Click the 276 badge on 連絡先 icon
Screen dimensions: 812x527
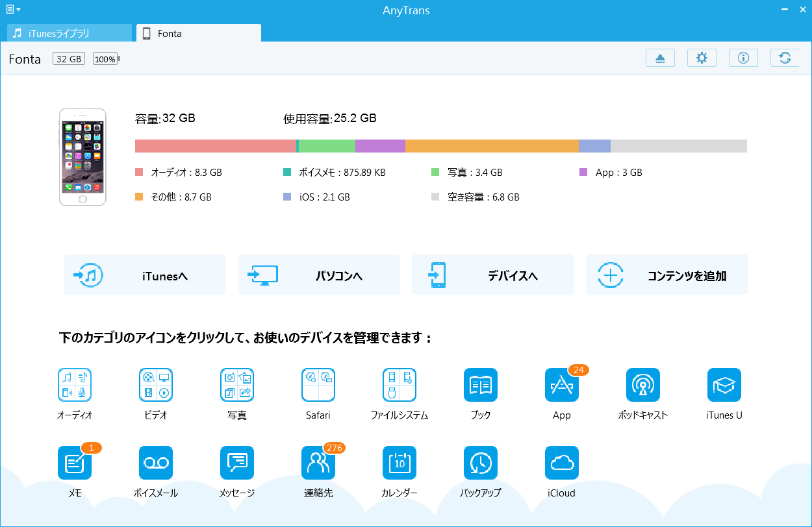point(334,448)
